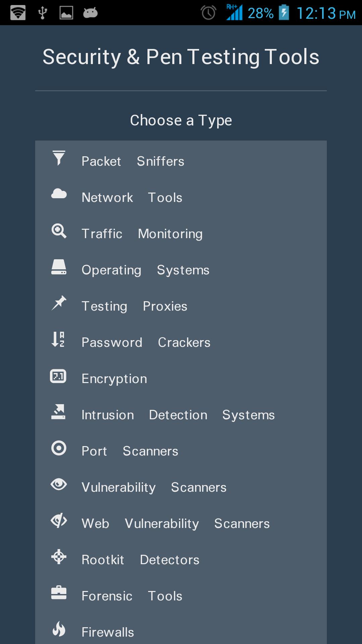This screenshot has width=362, height=644.
Task: Open the Encryption category
Action: 181,379
